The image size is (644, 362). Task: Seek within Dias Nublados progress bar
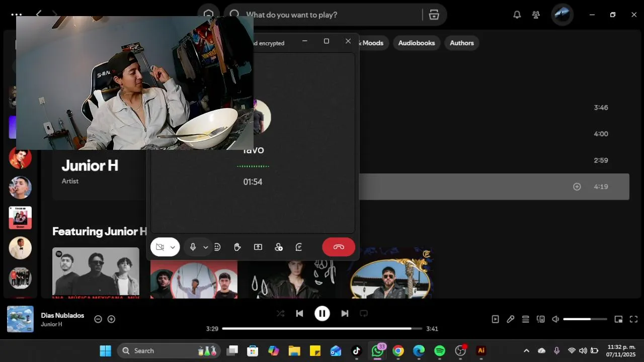(322, 328)
